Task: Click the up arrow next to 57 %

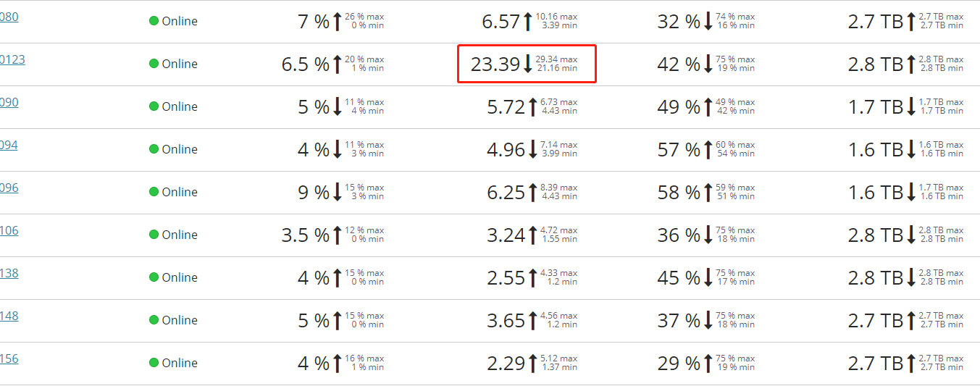Action: click(x=708, y=150)
